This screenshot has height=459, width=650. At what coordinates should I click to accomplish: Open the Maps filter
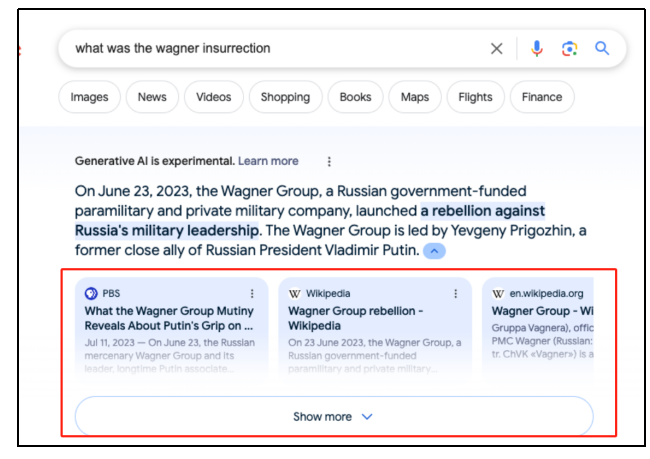(x=414, y=97)
